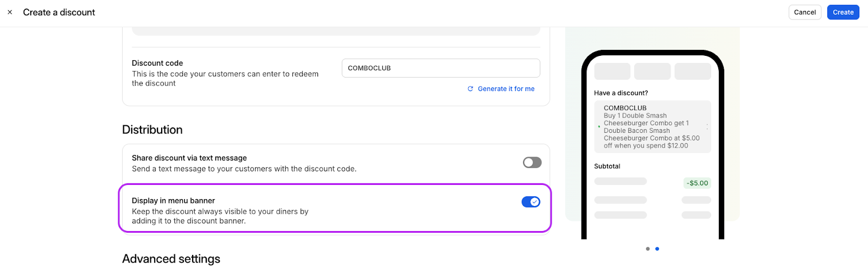The height and width of the screenshot is (269, 868).
Task: Click the first gray placeholder tab in the phone preview
Action: [x=612, y=72]
